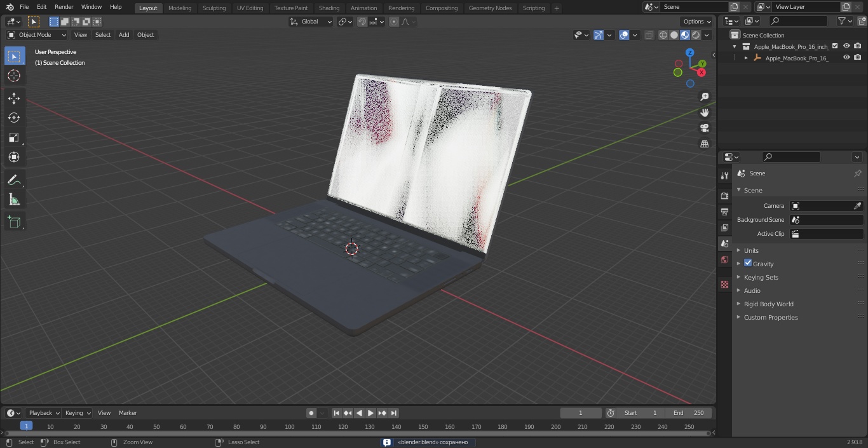Open the Output properties tab (printer icon)
This screenshot has width=868, height=448.
(724, 212)
